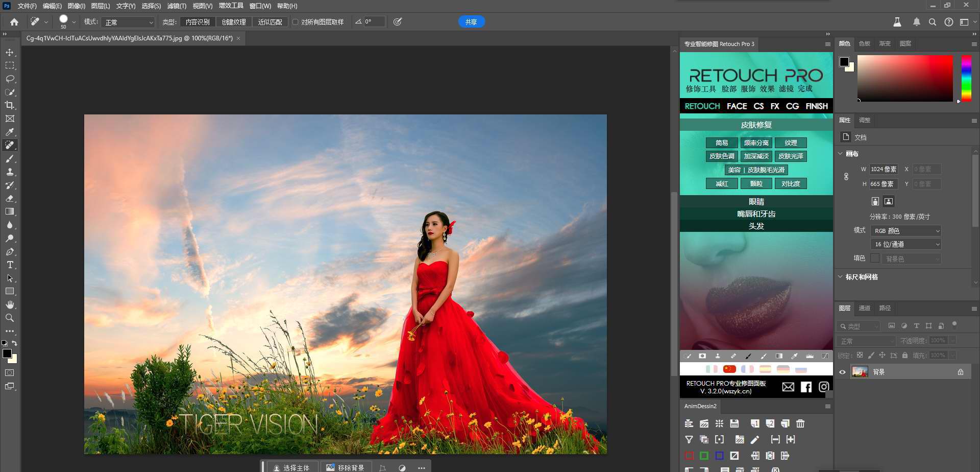This screenshot has height=472, width=980.
Task: Toggle 对所有图层取样 checkbox
Action: pyautogui.click(x=295, y=22)
